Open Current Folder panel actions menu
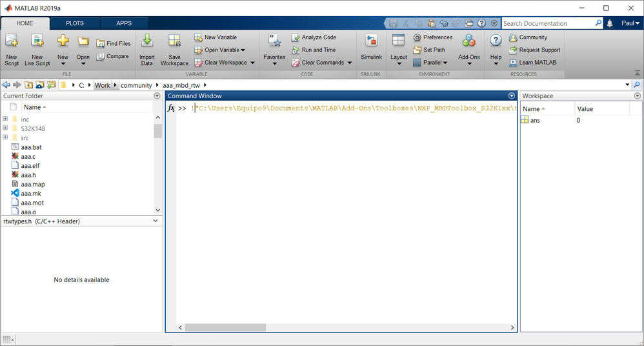644x346 pixels. click(157, 96)
